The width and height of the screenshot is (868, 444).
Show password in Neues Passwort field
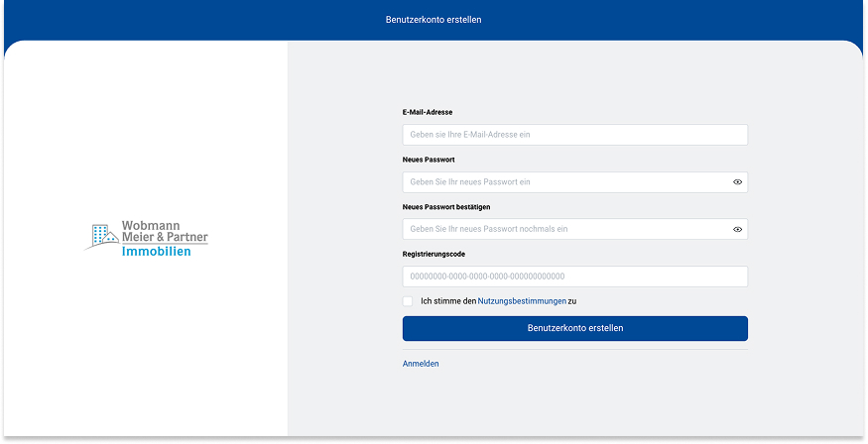[737, 182]
